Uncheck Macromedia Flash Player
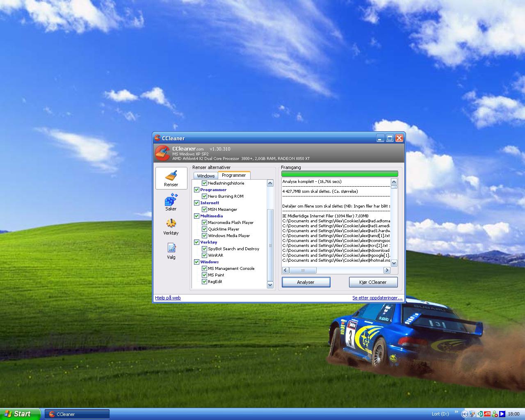 pos(204,222)
